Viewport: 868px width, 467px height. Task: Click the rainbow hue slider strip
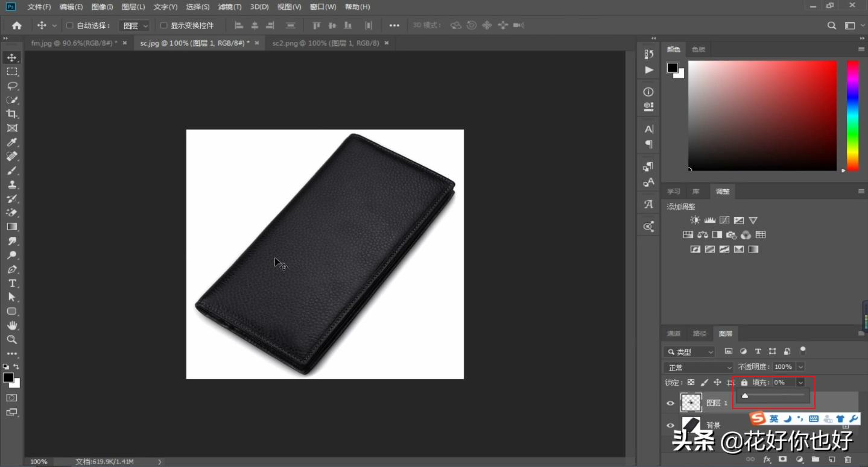tap(852, 114)
